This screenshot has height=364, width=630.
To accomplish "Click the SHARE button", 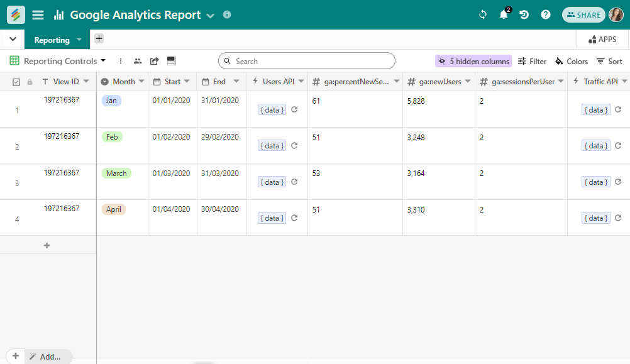I will point(583,15).
